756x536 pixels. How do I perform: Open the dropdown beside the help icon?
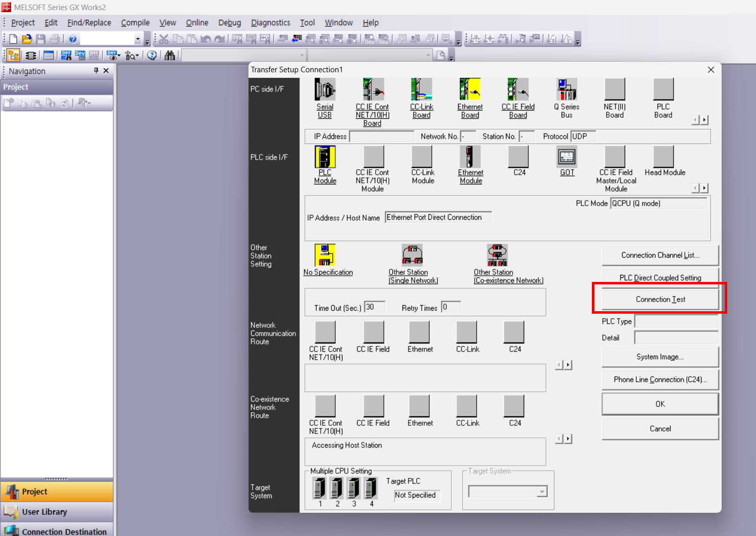138,39
